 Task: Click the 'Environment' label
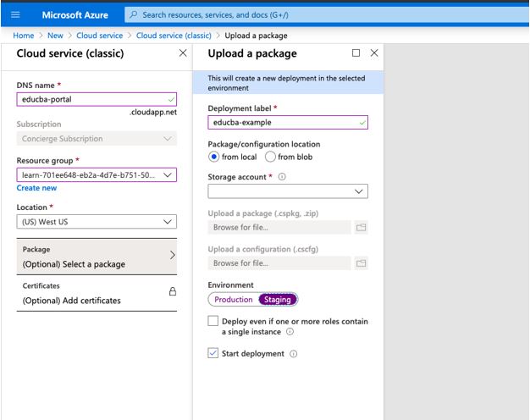click(x=230, y=285)
